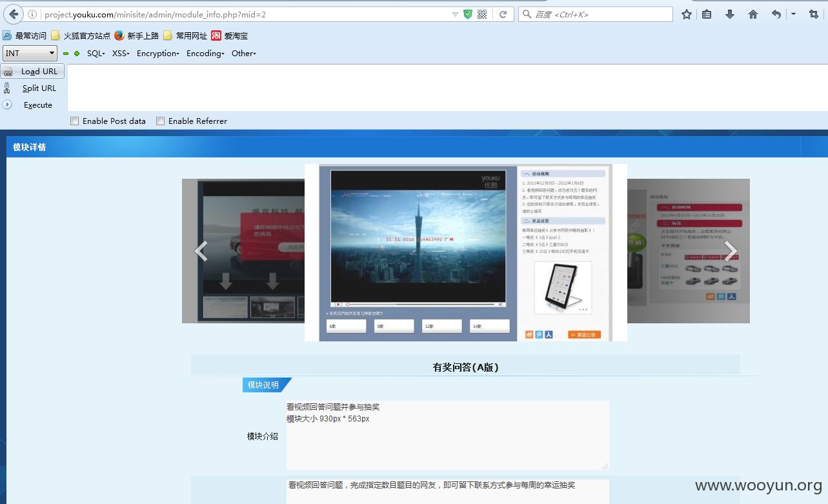Show previous slide with left carousel arrow
This screenshot has width=828, height=504.
pyautogui.click(x=201, y=251)
